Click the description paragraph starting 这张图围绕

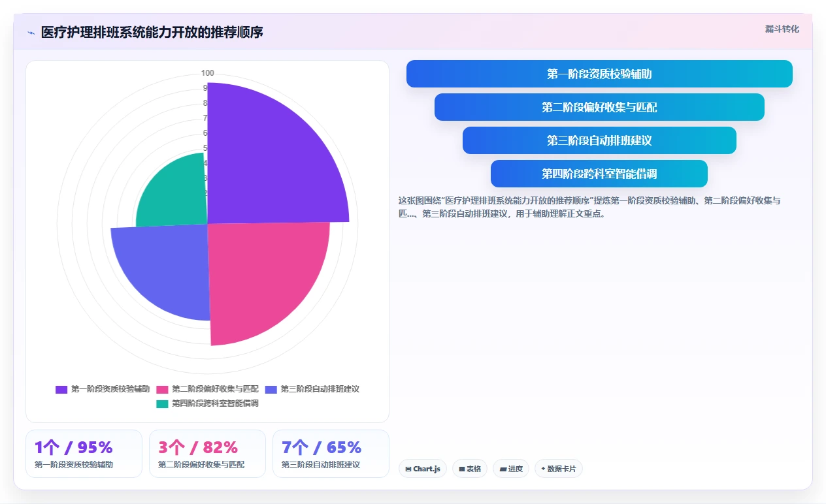(589, 207)
